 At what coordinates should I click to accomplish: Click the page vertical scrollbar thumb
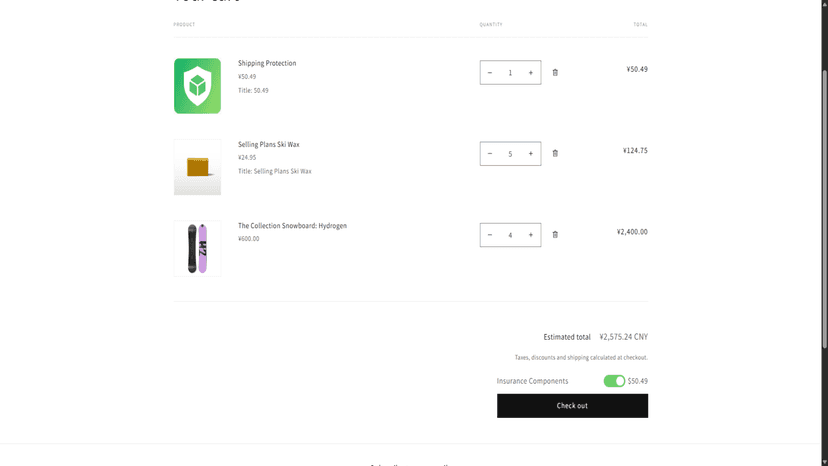pos(824,209)
